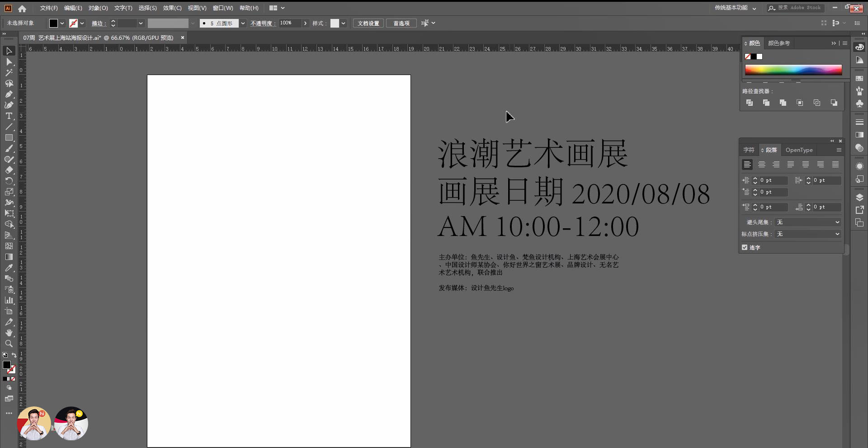The height and width of the screenshot is (448, 868).
Task: Click the 描边 stroke link
Action: (x=99, y=23)
